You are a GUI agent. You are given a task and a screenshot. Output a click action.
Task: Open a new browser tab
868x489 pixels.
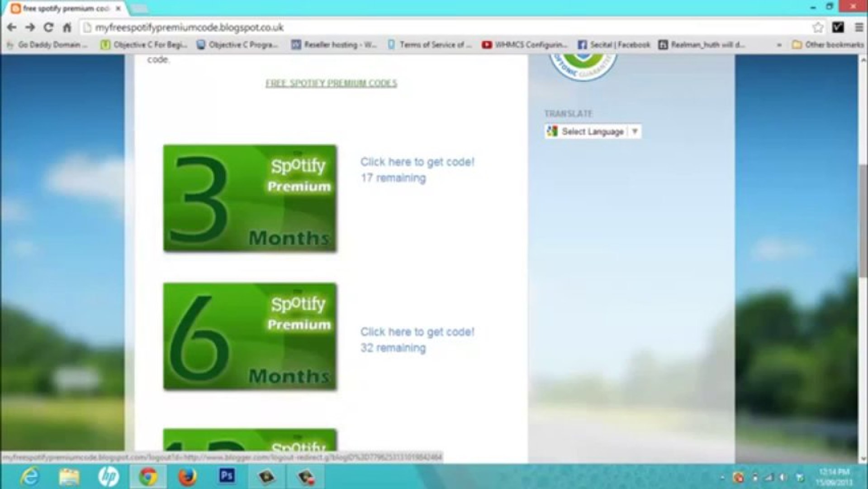[139, 9]
